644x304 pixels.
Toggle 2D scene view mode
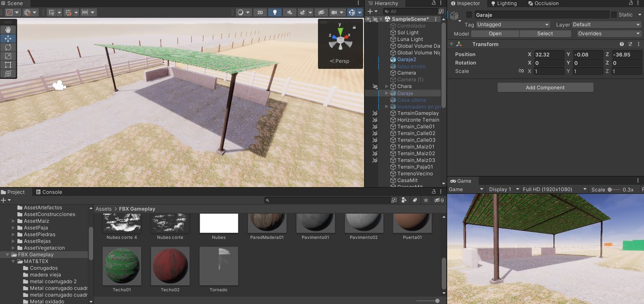[x=260, y=12]
